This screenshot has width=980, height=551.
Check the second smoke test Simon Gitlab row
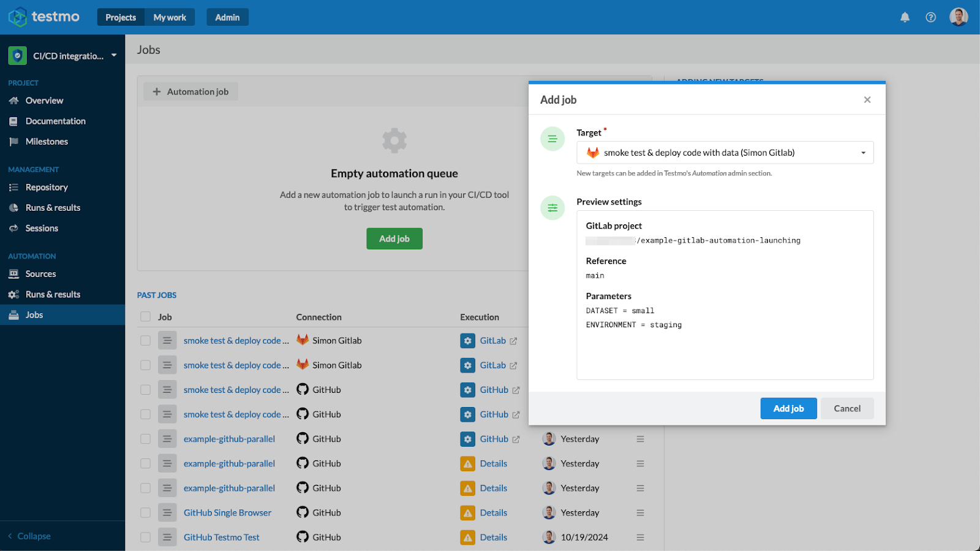pos(145,365)
